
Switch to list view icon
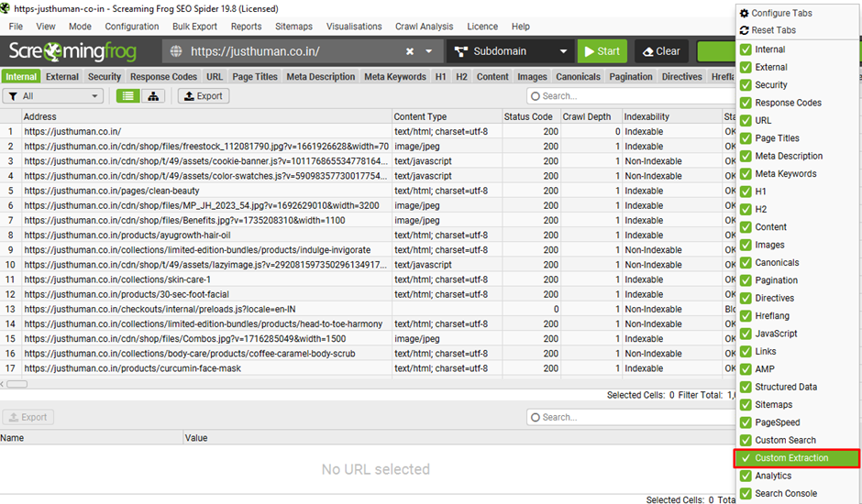(128, 96)
